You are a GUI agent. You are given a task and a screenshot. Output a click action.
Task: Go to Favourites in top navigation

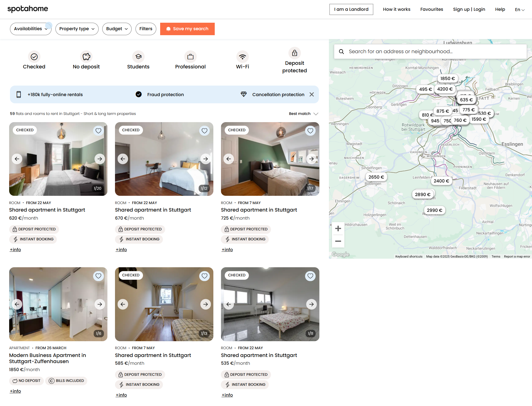point(431,9)
